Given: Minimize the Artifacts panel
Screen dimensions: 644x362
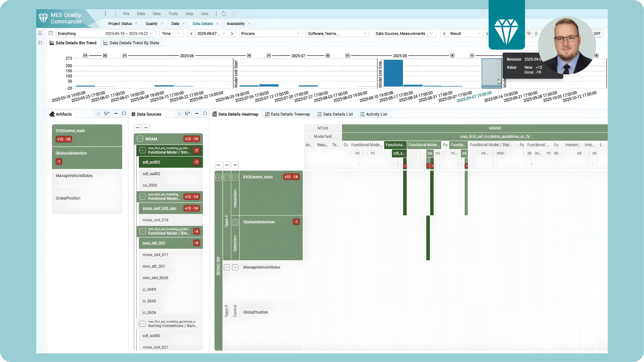Looking at the screenshot, I should coord(116,114).
